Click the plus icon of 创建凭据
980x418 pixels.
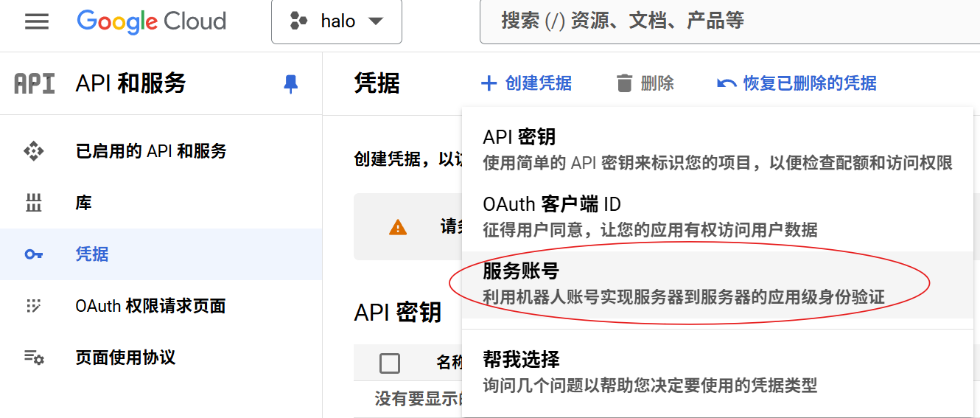tap(489, 83)
